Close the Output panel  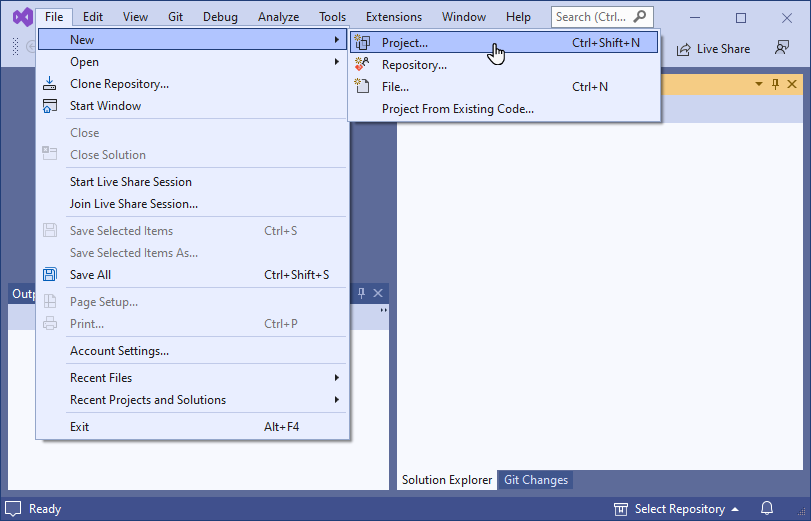pos(378,293)
